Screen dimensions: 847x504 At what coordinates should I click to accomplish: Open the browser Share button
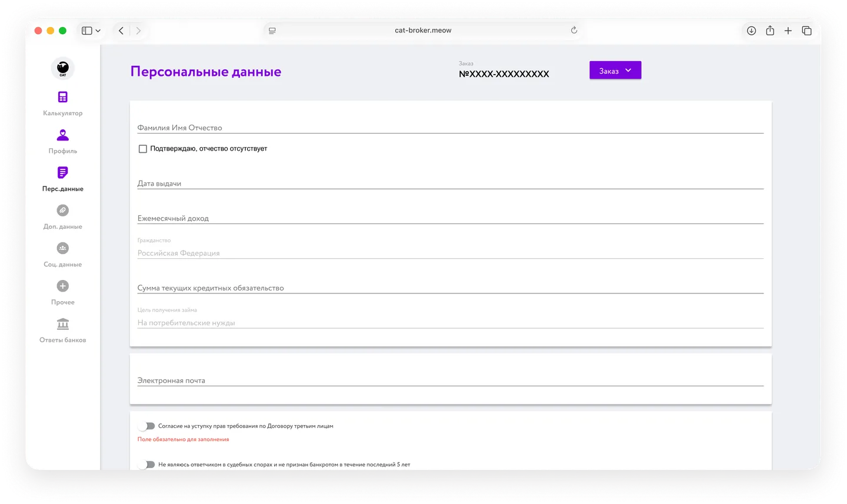pyautogui.click(x=770, y=31)
